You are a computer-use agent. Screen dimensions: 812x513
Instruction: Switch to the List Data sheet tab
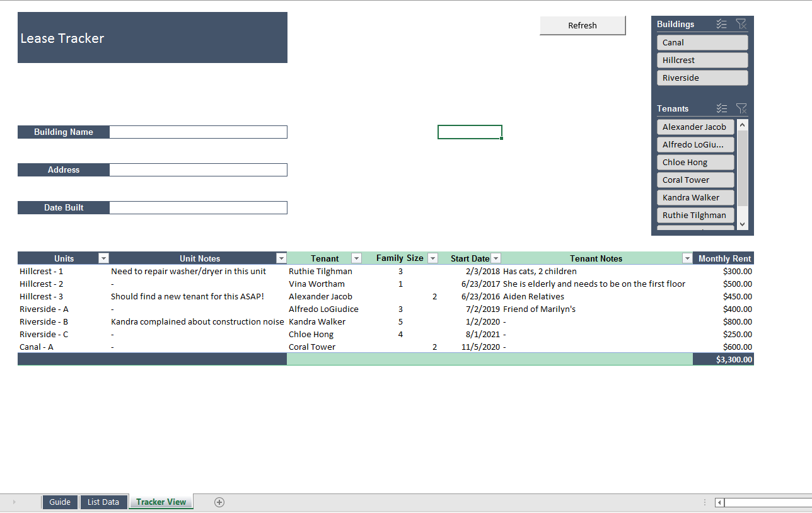(103, 502)
